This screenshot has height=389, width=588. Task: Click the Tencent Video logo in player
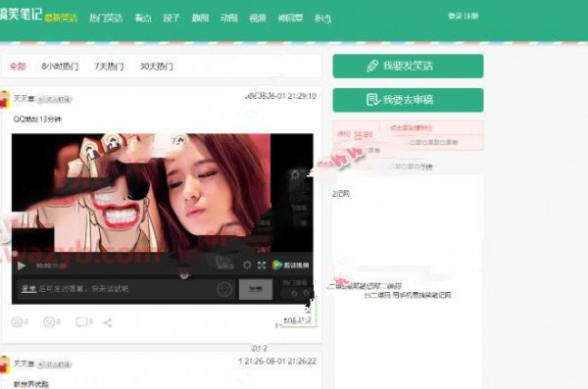pyautogui.click(x=291, y=266)
